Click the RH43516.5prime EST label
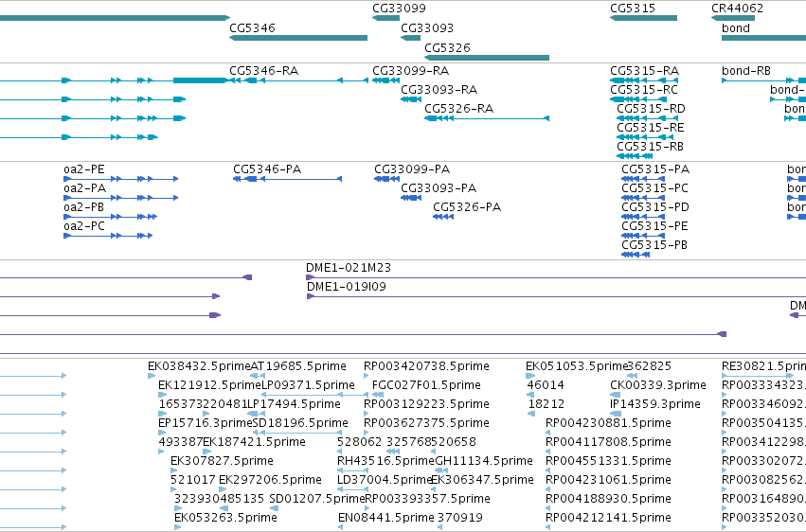 click(x=386, y=461)
